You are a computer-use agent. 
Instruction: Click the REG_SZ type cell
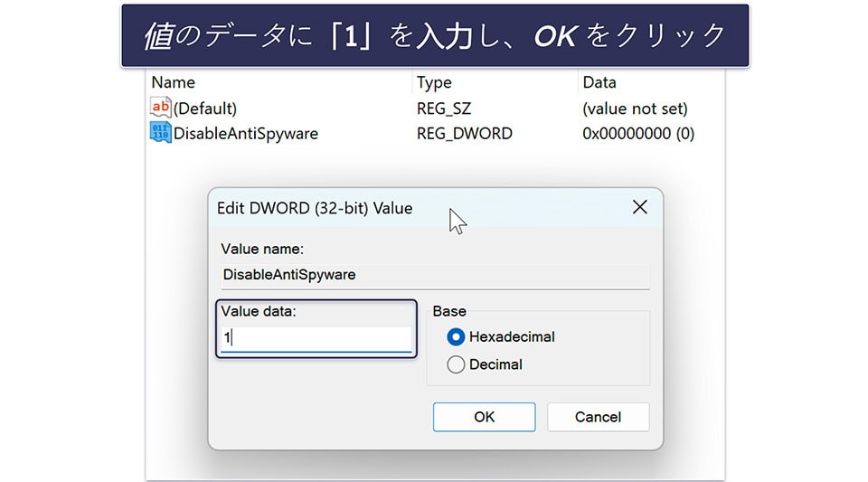(443, 109)
